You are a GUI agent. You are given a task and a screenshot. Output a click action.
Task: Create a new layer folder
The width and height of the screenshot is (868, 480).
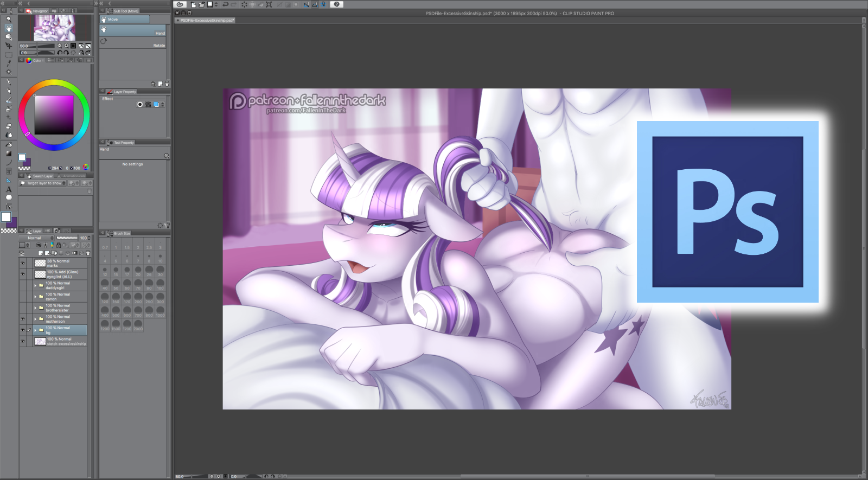pos(54,253)
